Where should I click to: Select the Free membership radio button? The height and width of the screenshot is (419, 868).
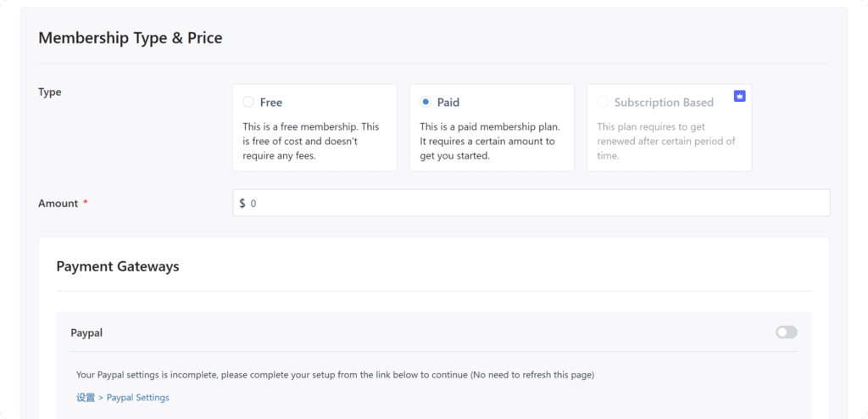(248, 102)
